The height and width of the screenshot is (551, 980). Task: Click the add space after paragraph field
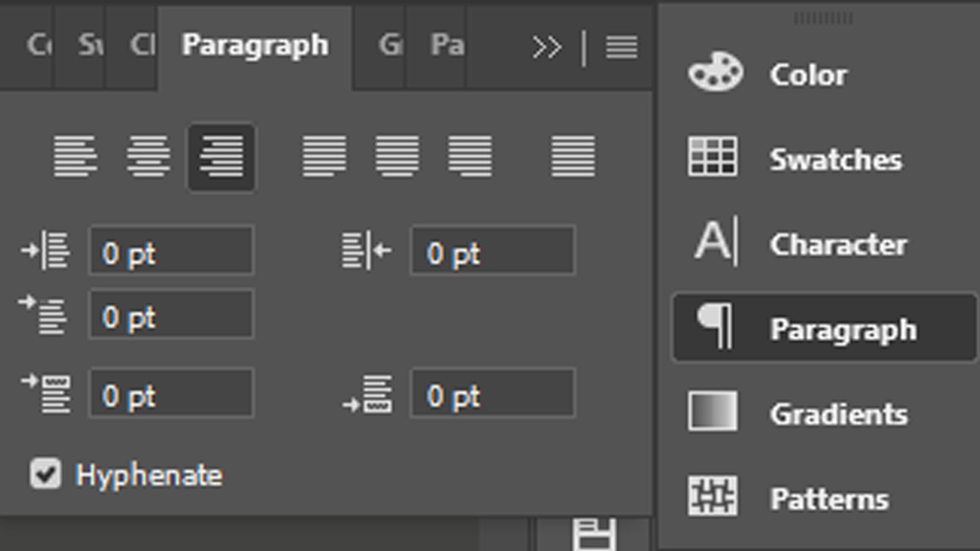tap(493, 394)
